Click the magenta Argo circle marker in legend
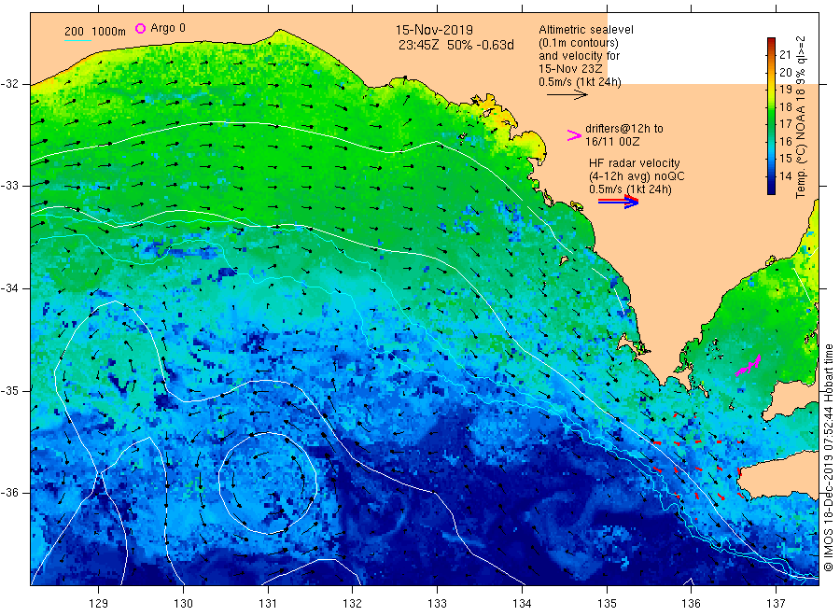The height and width of the screenshot is (616, 840). 140,28
